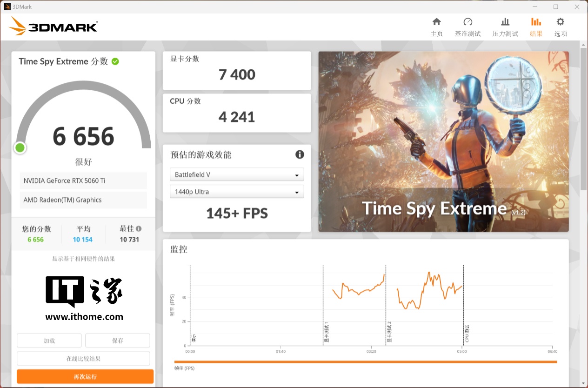Screen dimensions: 588x388
Task: Open the Stress Test (压力测试) bar icon
Action: point(505,22)
